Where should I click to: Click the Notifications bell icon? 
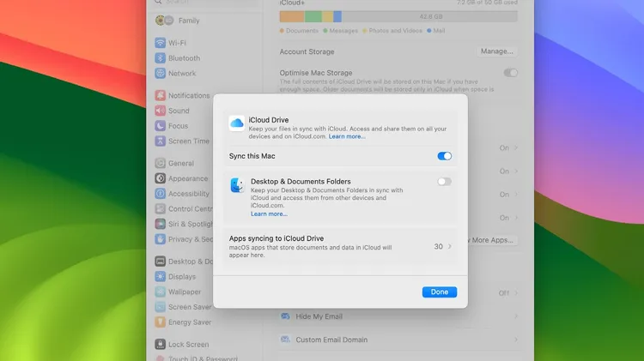[x=161, y=95]
